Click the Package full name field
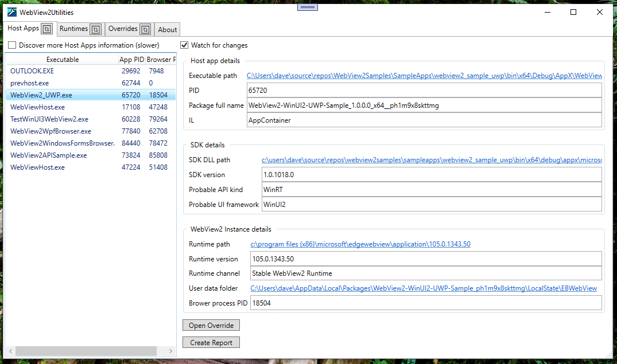 click(x=424, y=105)
